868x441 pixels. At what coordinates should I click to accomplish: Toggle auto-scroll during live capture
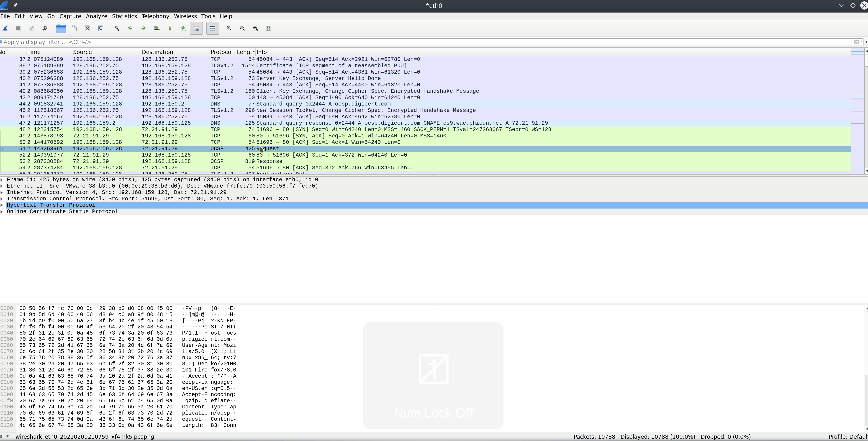pyautogui.click(x=196, y=28)
